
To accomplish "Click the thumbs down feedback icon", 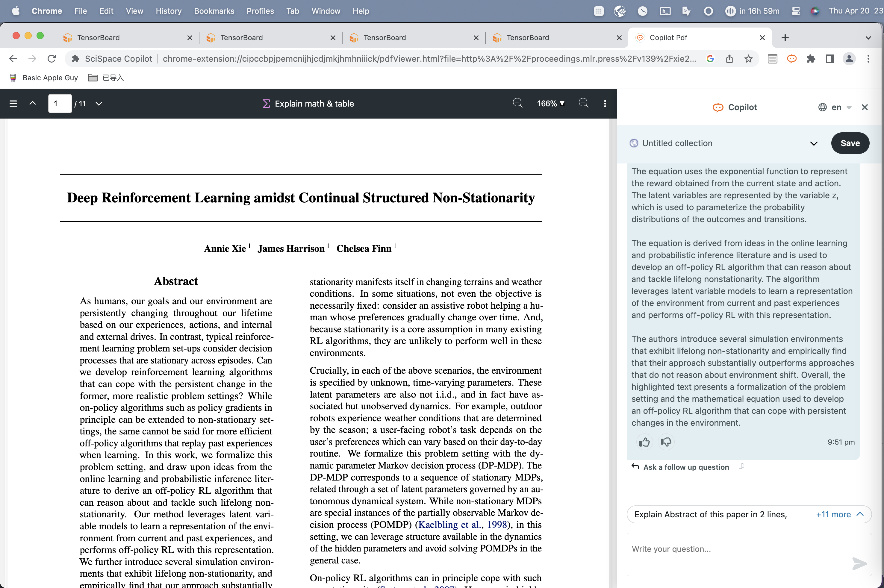I will point(666,442).
